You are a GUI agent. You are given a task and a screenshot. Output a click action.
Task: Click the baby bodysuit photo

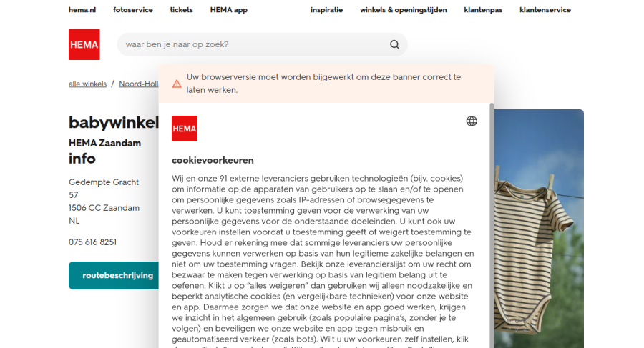coord(538,229)
